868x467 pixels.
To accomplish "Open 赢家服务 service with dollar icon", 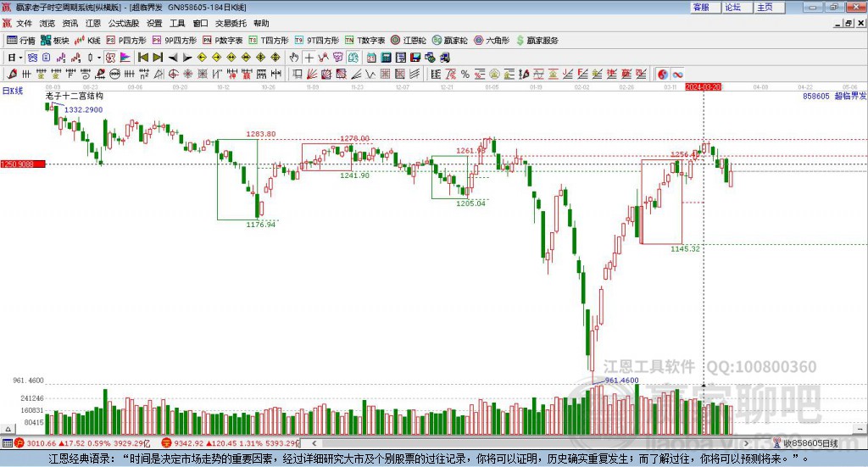I will pyautogui.click(x=537, y=41).
